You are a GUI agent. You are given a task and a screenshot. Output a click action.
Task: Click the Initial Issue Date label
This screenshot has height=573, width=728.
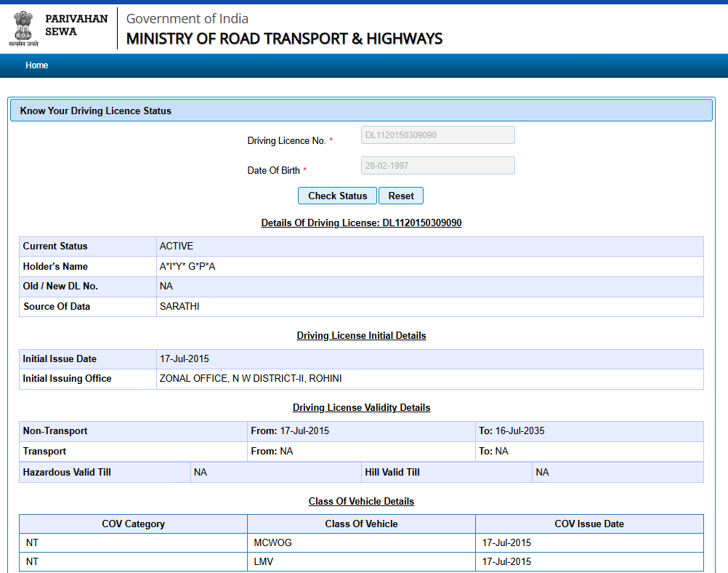(x=60, y=358)
